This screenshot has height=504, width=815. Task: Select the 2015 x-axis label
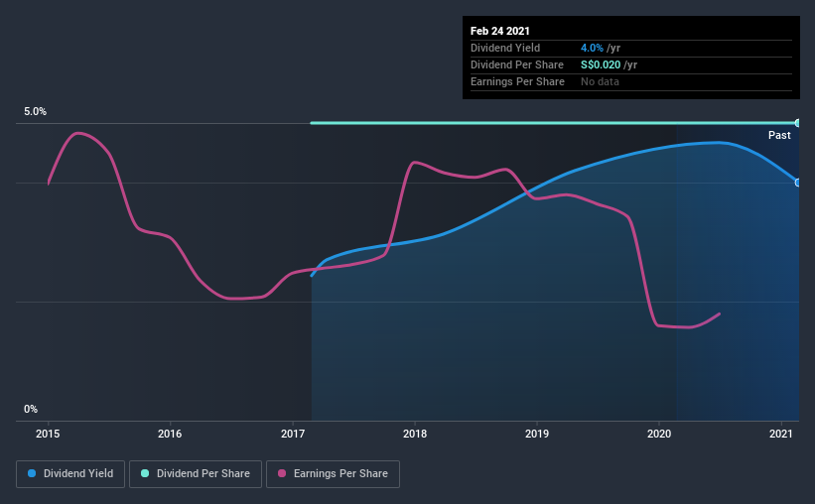tap(48, 434)
